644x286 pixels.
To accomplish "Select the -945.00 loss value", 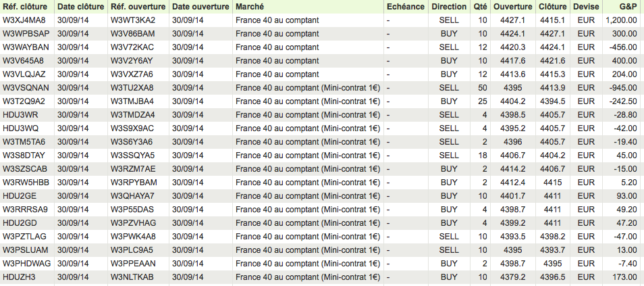I will click(622, 87).
